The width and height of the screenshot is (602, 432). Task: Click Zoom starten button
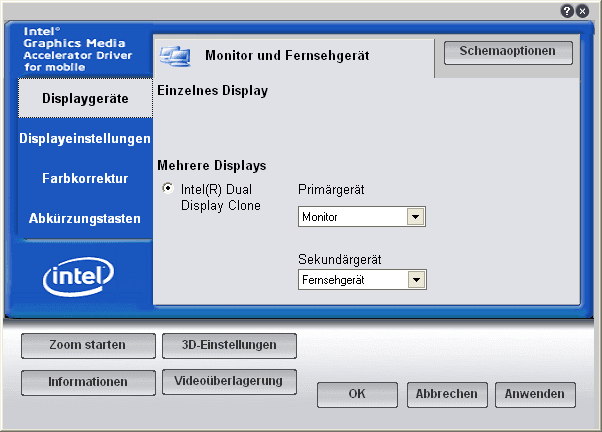[x=88, y=346]
